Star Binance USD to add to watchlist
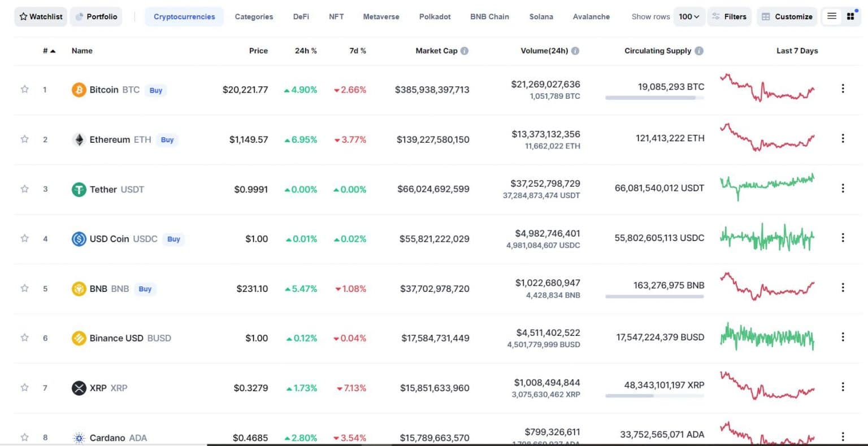Screen dimensions: 868x446 pyautogui.click(x=24, y=338)
